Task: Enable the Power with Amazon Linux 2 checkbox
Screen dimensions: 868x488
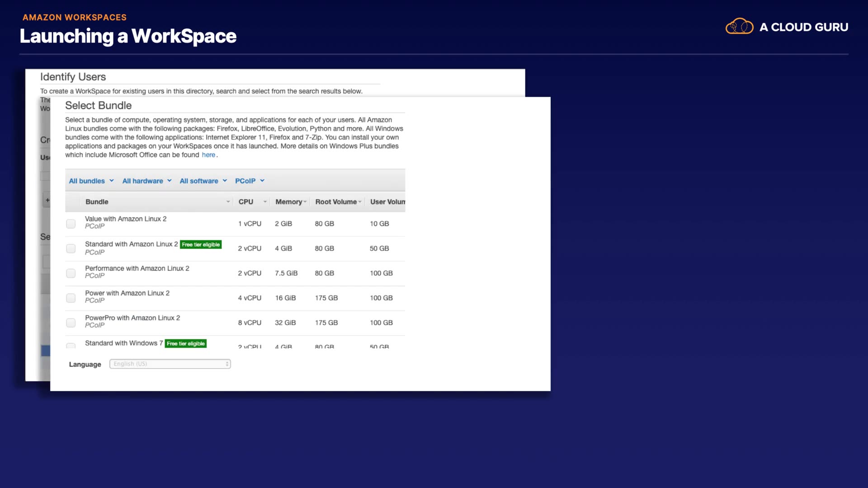Action: tap(71, 298)
